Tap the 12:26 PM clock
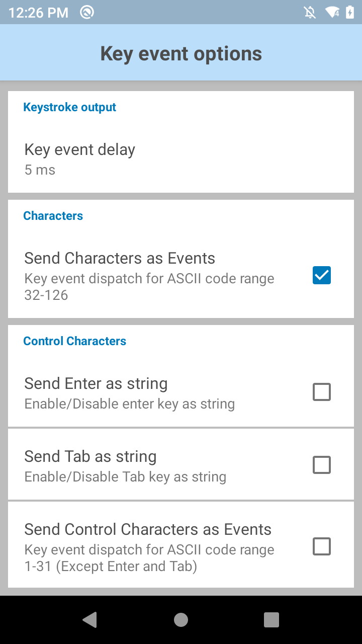The image size is (362, 644). pyautogui.click(x=38, y=13)
